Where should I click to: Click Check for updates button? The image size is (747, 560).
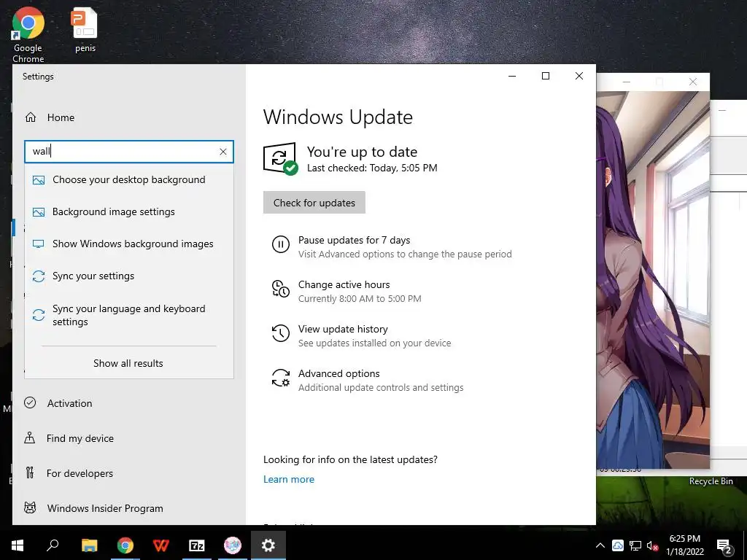click(x=314, y=203)
